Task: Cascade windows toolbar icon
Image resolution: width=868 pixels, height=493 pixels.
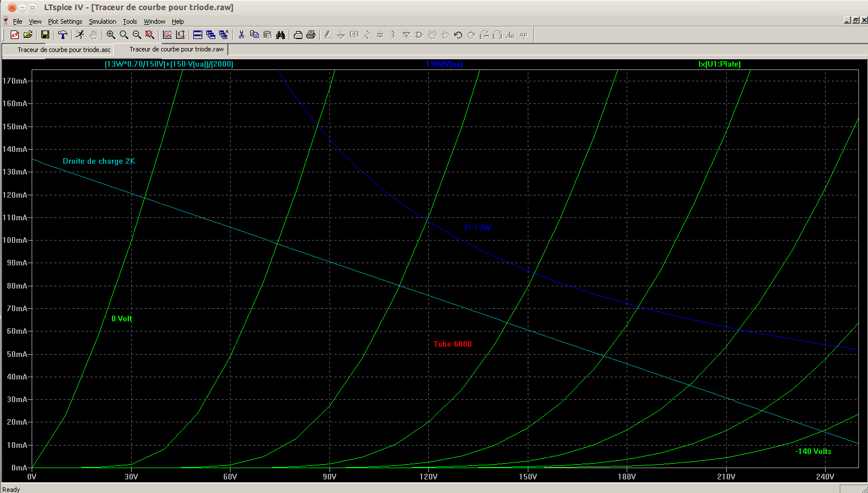Action: click(x=211, y=35)
